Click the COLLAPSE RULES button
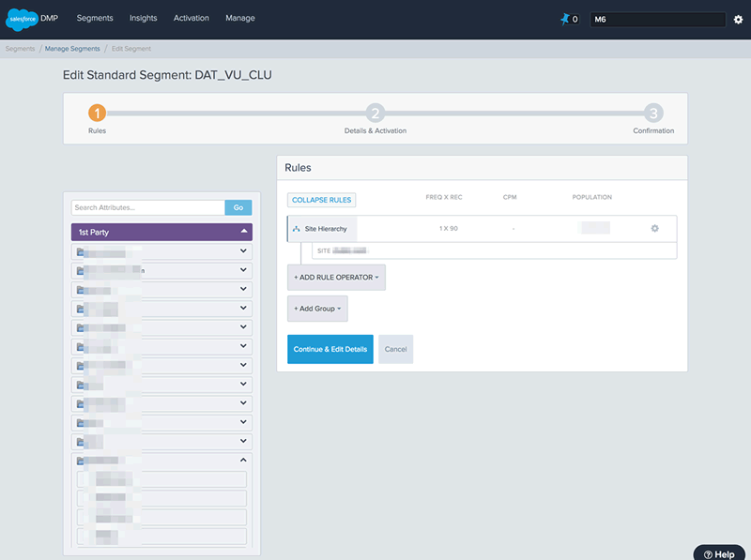 tap(324, 200)
